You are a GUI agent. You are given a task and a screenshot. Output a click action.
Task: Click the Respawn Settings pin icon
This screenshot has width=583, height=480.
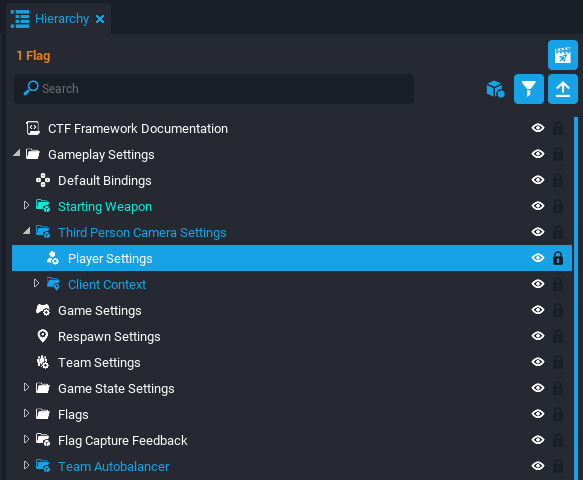coord(43,336)
